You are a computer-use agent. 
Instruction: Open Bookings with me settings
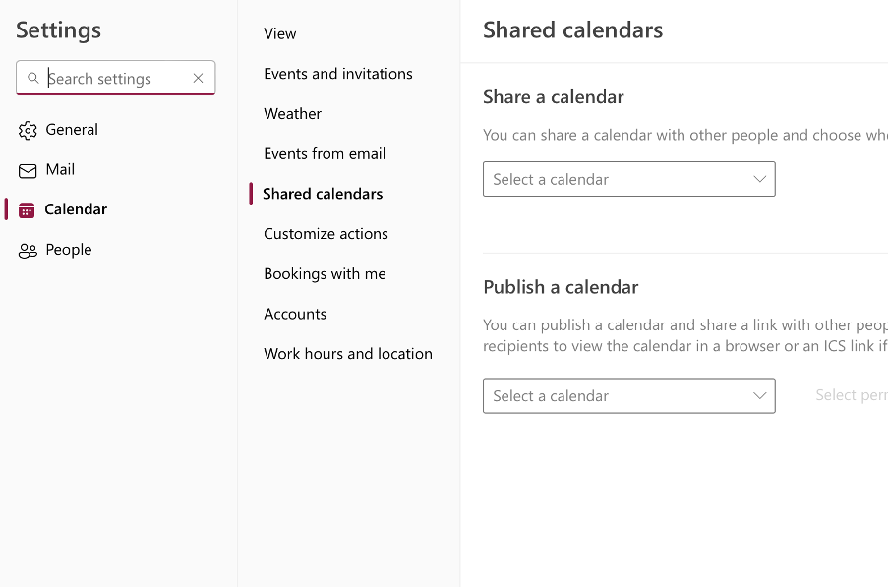[x=325, y=274]
